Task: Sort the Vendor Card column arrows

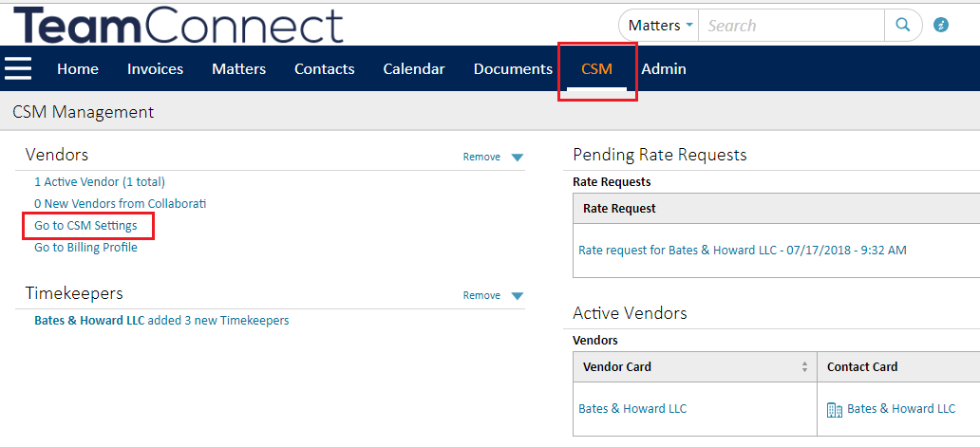Action: pos(804,367)
